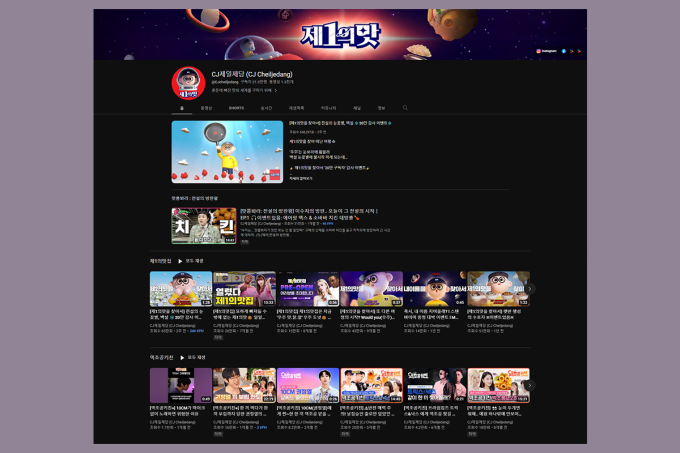Open the 14:49 역조공키친 thumbnail
The width and height of the screenshot is (680, 453).
coord(372,385)
